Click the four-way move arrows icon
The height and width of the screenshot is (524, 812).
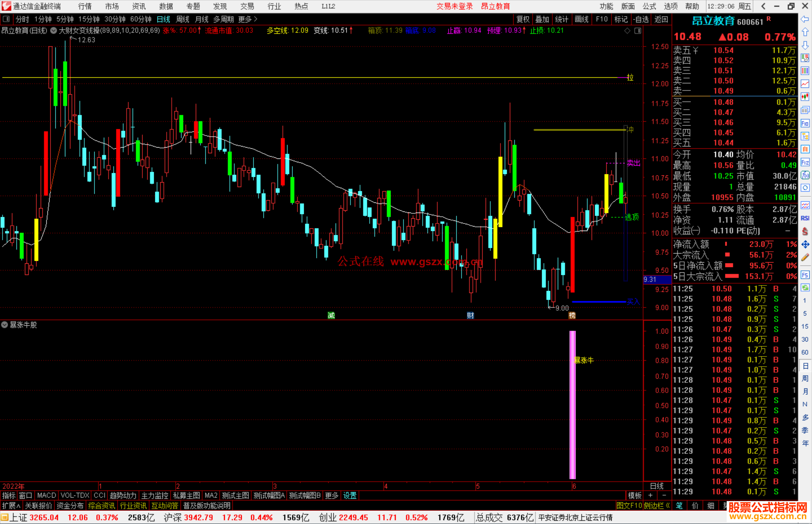805,245
